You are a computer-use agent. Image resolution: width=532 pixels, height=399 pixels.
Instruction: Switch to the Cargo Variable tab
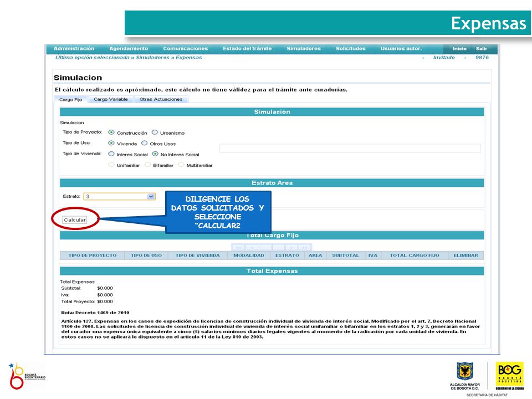coord(111,99)
